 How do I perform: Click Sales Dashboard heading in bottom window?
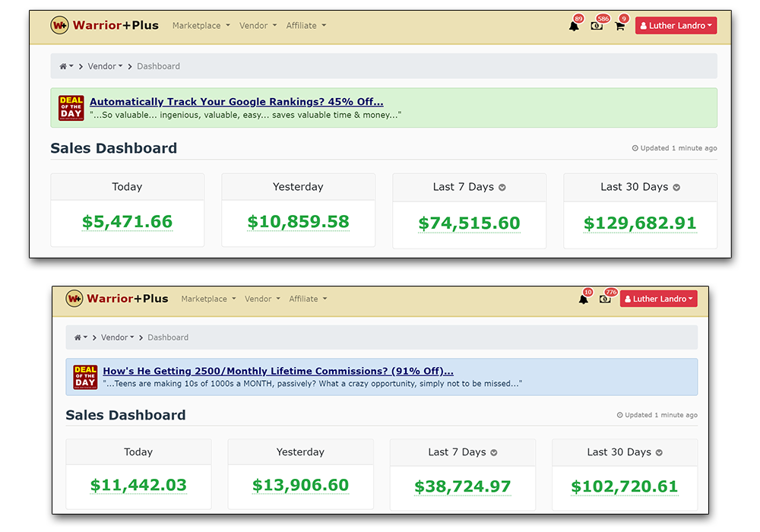pos(125,415)
